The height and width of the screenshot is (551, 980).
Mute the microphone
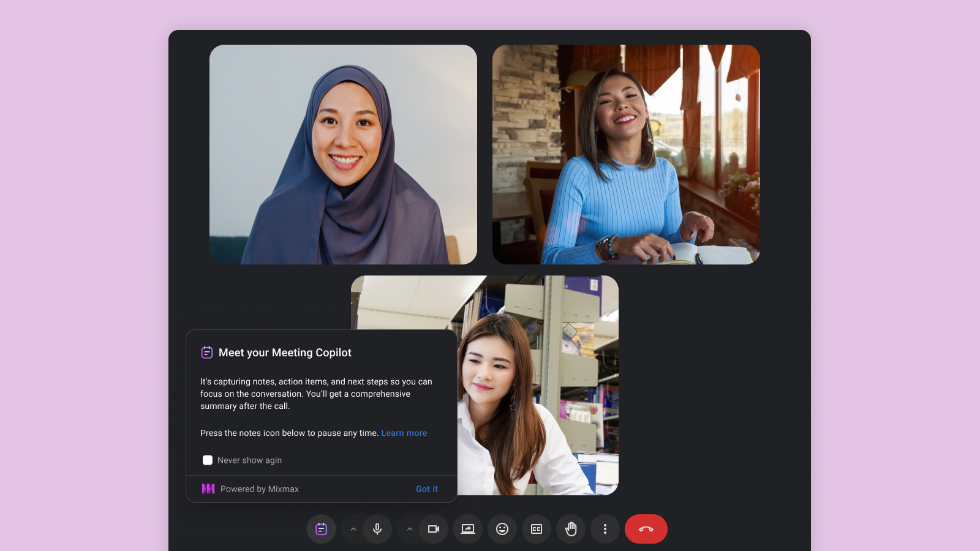pyautogui.click(x=377, y=528)
